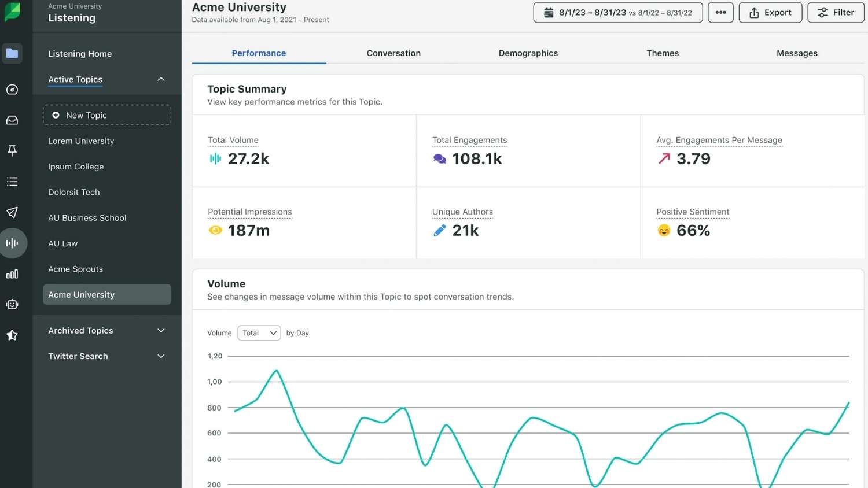Create a New Topic
Viewport: 868px width, 488px height.
106,114
